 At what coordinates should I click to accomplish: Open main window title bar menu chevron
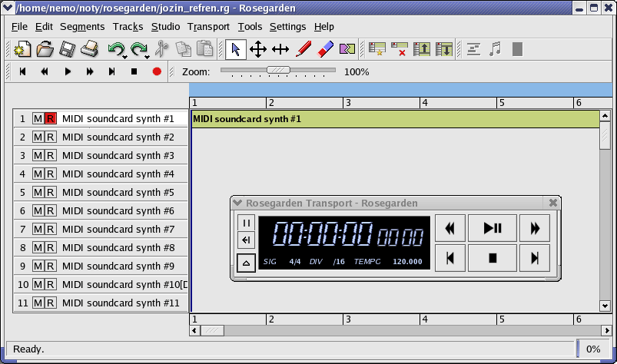tap(8, 8)
